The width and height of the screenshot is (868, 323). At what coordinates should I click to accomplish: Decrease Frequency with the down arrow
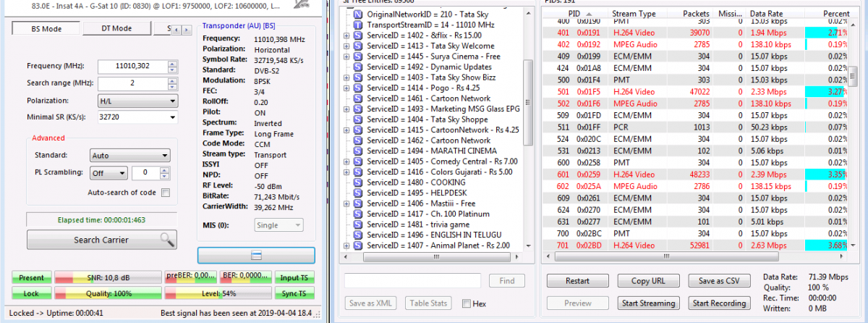pos(172,70)
